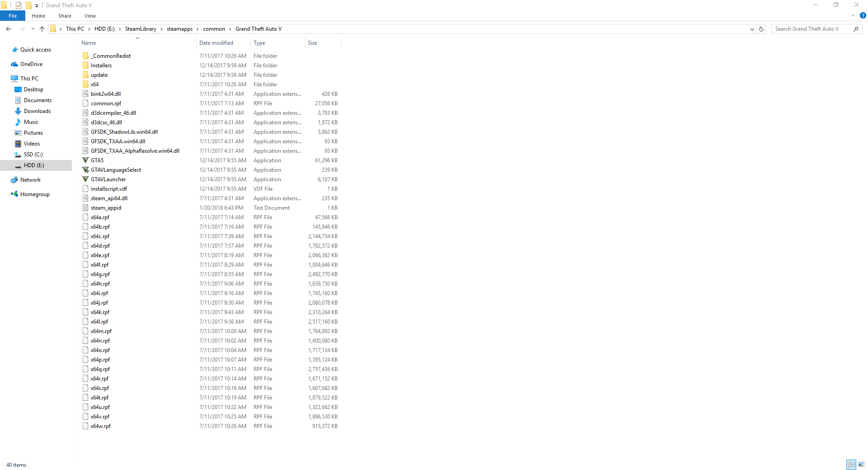
Task: Sort by the Size column header
Action: [323, 43]
